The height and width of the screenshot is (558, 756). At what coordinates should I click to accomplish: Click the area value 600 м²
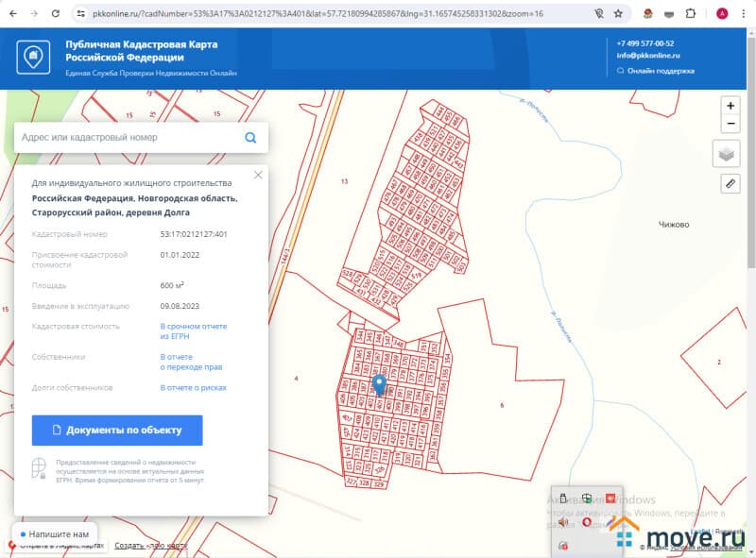[x=172, y=285]
